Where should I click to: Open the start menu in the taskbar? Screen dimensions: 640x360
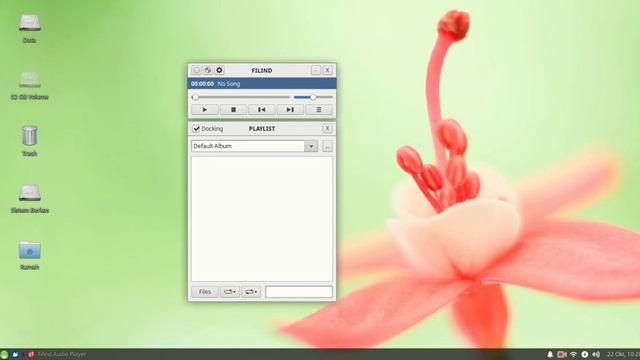click(4, 354)
